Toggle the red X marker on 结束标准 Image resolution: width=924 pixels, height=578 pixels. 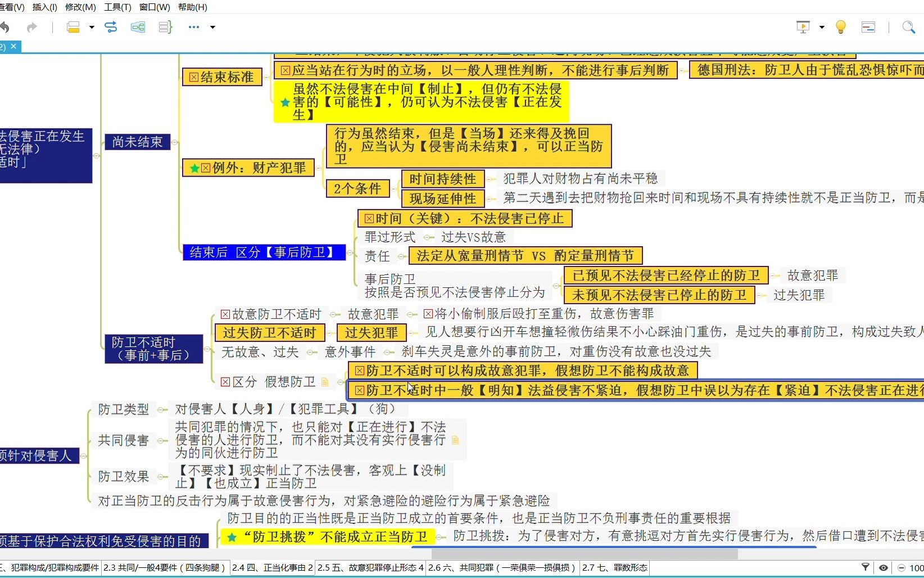[x=194, y=78]
